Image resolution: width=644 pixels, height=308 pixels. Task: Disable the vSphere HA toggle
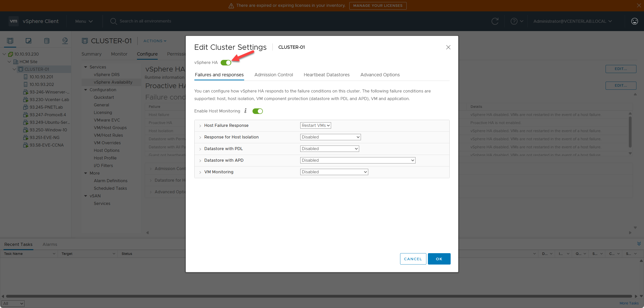point(226,62)
